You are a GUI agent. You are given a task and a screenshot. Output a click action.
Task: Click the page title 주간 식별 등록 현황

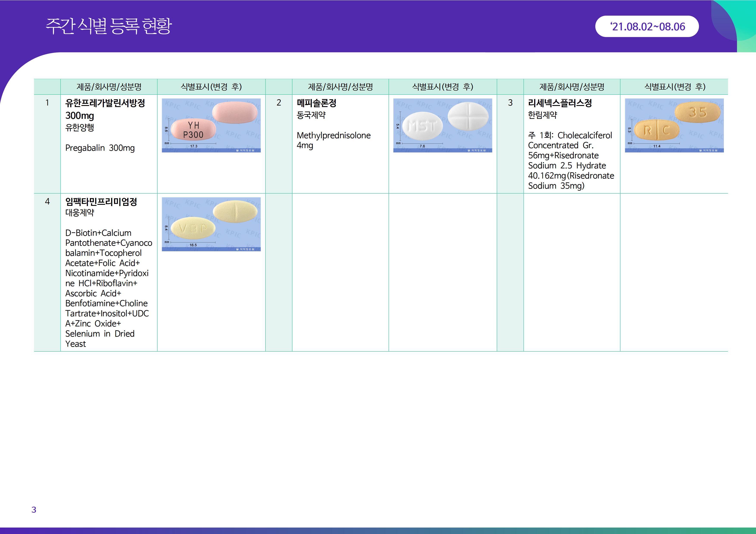109,26
